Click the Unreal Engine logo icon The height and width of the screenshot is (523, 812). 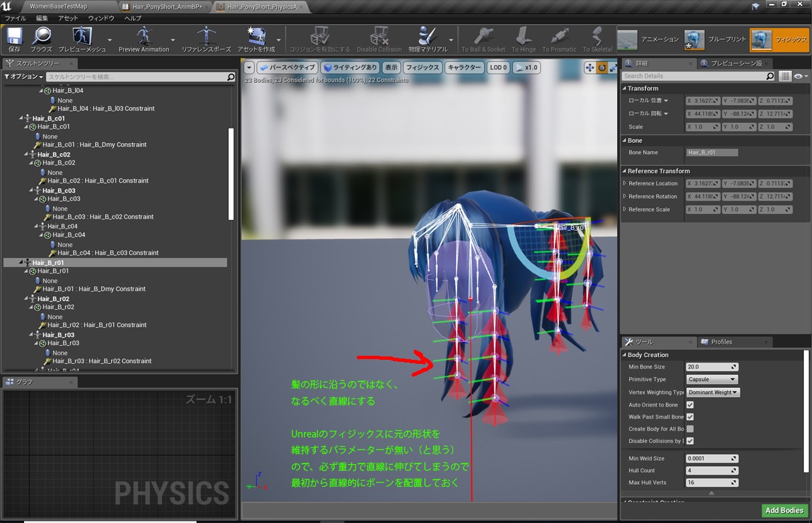[x=7, y=7]
